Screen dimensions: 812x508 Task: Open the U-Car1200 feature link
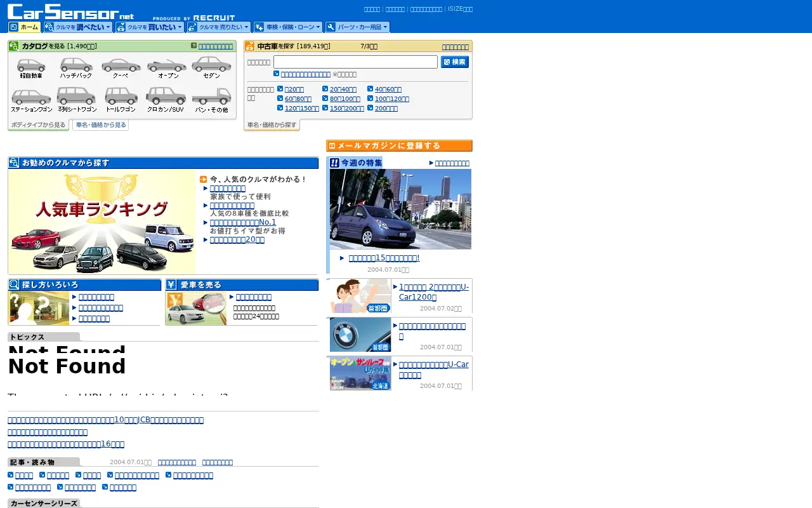coord(434,291)
